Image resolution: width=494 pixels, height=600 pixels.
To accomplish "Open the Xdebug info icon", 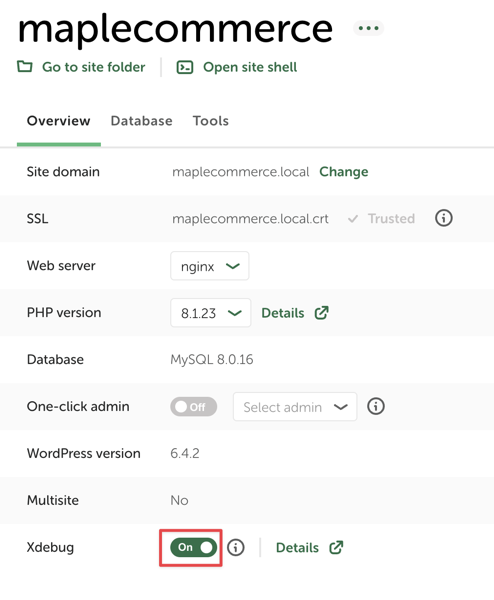I will [236, 547].
